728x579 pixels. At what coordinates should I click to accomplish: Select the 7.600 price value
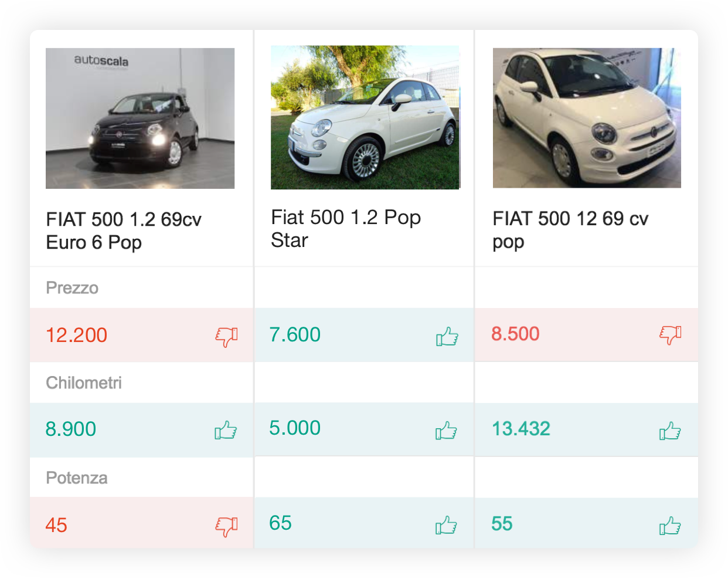pyautogui.click(x=295, y=334)
